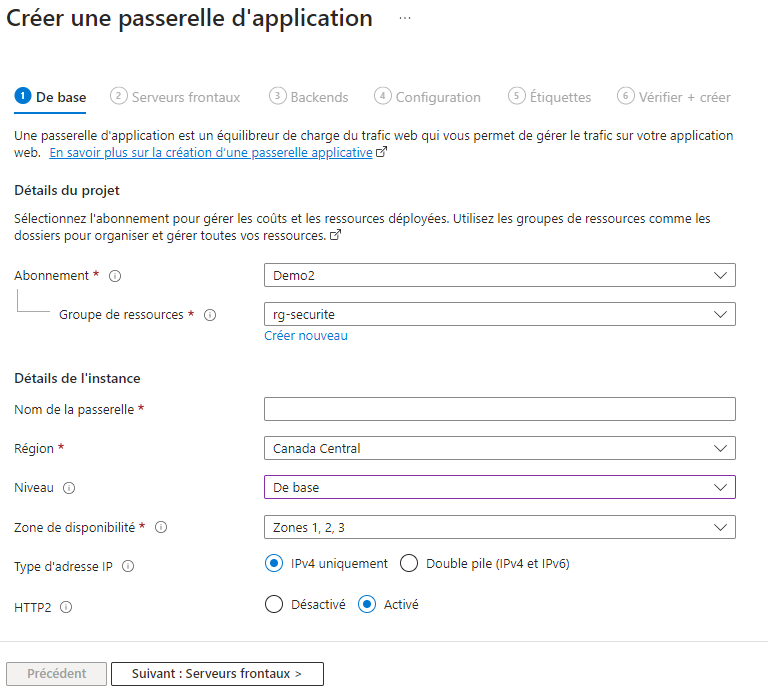Select IPv4 uniquement radio button
The image size is (768, 694).
tap(275, 564)
